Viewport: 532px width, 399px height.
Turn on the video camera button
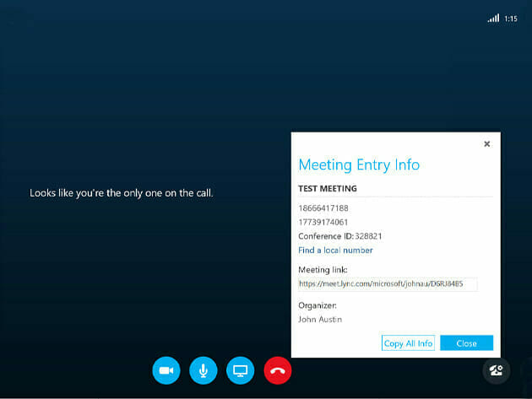[x=166, y=370]
